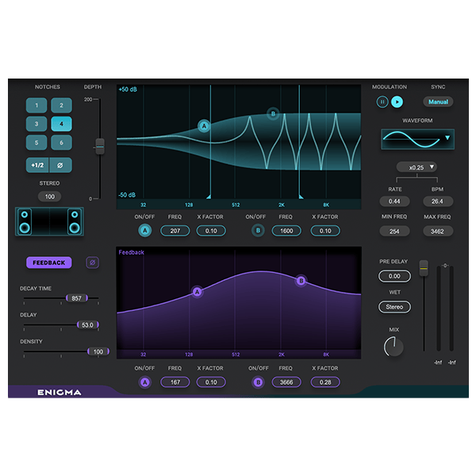Viewport: 476px width, 476px height.
Task: Click feedback filter B X Factor 0.28 field
Action: tap(325, 382)
